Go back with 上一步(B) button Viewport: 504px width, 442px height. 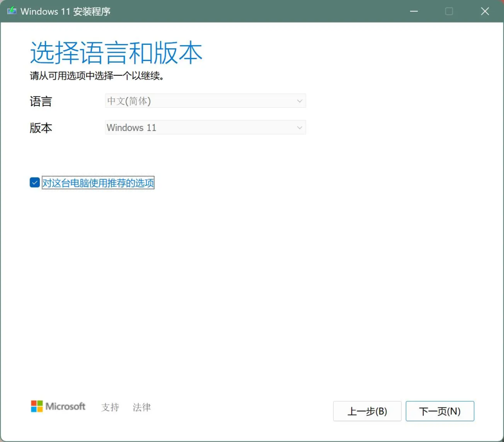click(367, 411)
